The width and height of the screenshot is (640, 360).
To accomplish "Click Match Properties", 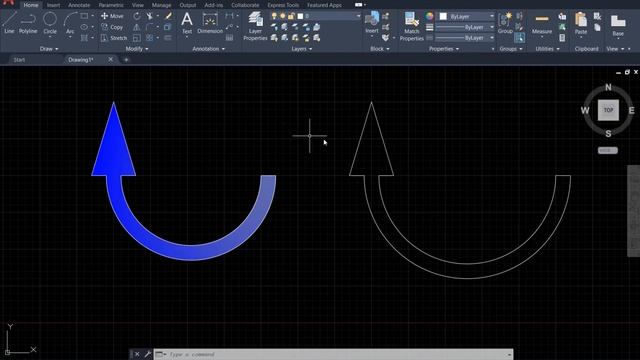I will pyautogui.click(x=411, y=26).
